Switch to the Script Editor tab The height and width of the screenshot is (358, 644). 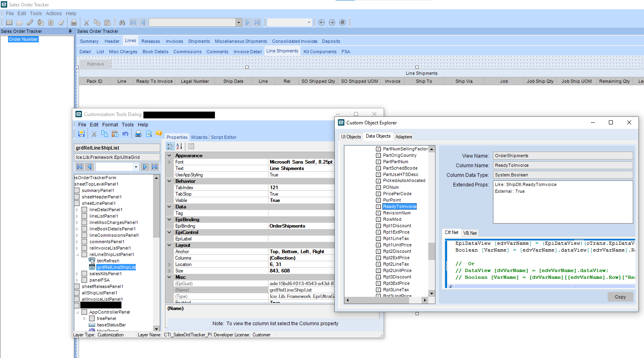pos(224,137)
